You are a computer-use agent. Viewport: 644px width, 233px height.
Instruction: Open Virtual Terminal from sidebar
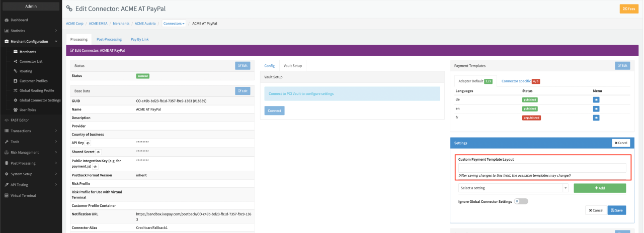click(x=23, y=195)
